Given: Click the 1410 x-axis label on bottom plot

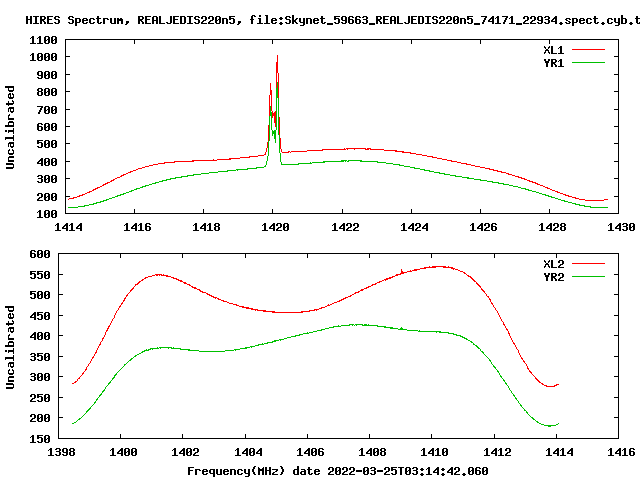Looking at the screenshot, I should [x=434, y=452].
